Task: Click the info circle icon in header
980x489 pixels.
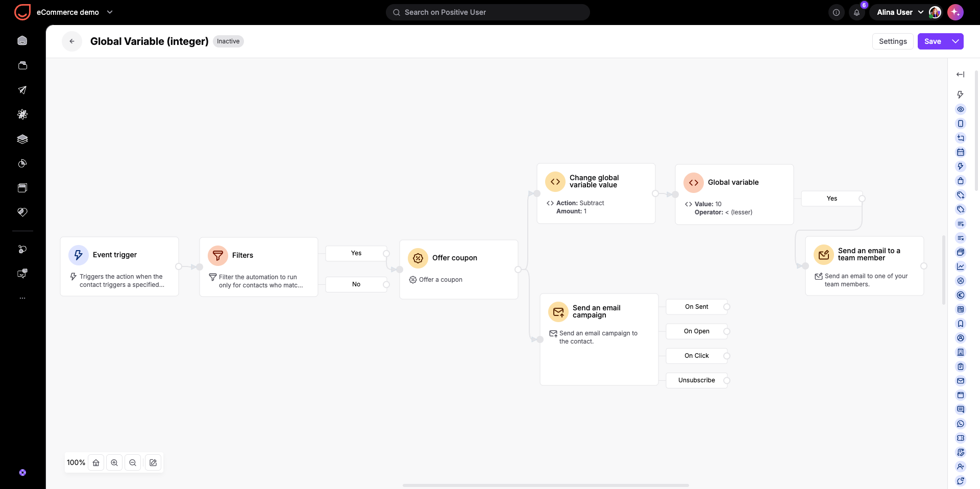Action: [836, 12]
